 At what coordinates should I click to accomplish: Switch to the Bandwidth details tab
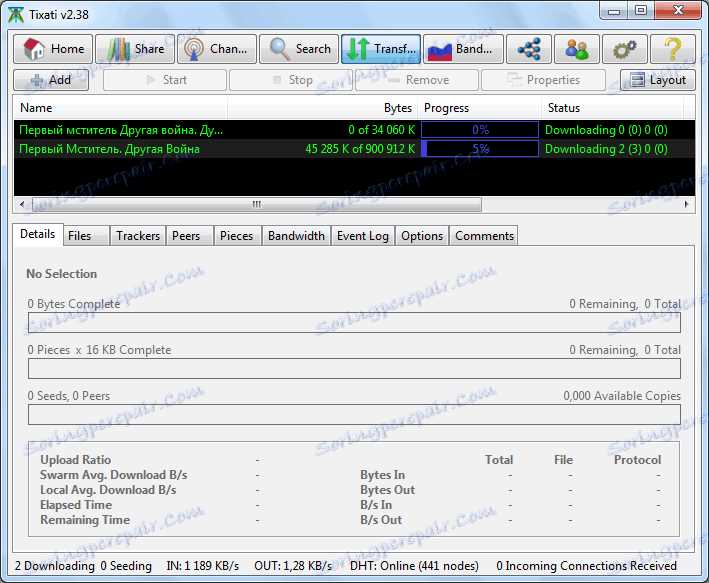[297, 236]
